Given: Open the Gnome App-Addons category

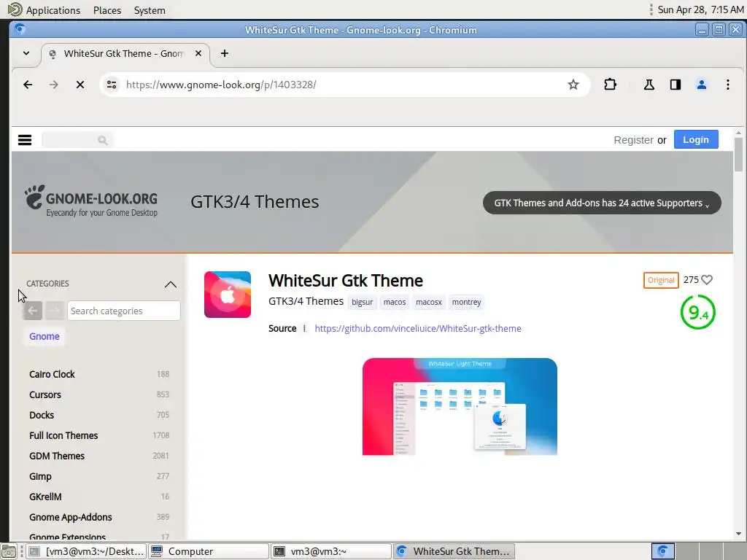Looking at the screenshot, I should (x=71, y=517).
